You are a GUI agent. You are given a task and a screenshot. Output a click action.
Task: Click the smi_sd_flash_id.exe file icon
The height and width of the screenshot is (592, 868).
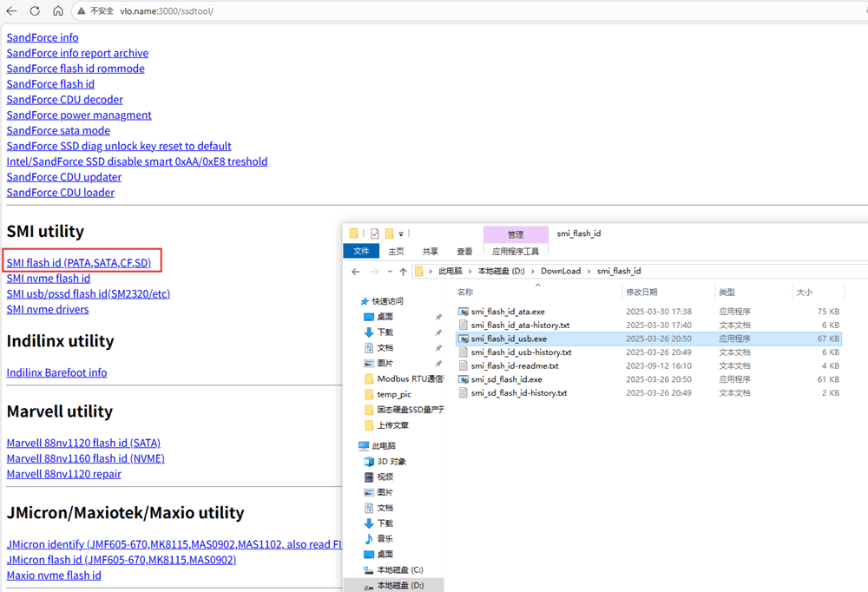pos(464,379)
